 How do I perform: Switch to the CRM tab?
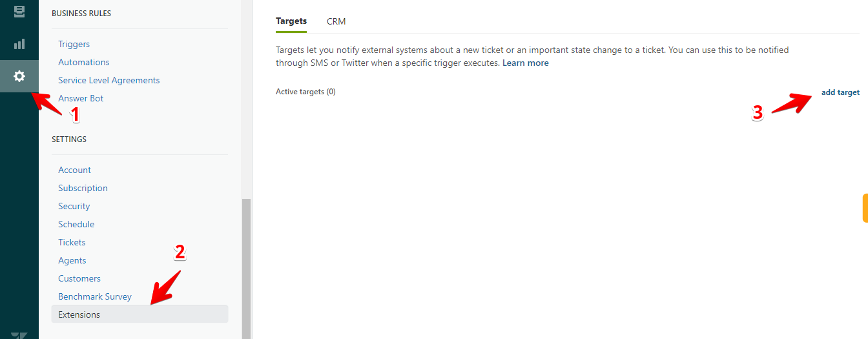click(336, 21)
